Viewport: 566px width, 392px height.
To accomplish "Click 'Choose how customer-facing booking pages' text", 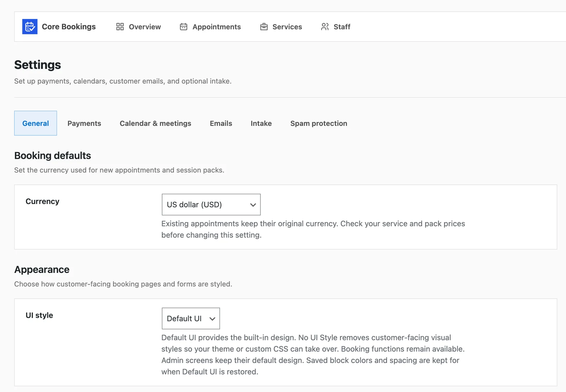I will coord(123,284).
